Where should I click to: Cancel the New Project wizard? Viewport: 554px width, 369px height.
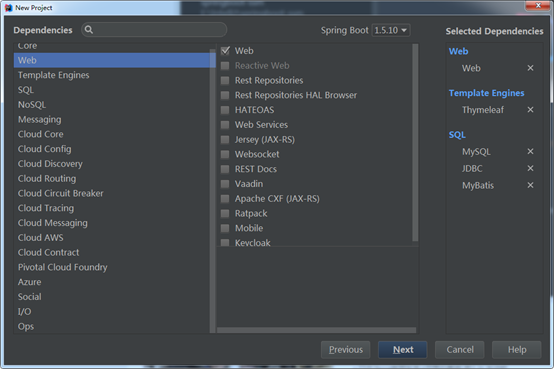(460, 350)
